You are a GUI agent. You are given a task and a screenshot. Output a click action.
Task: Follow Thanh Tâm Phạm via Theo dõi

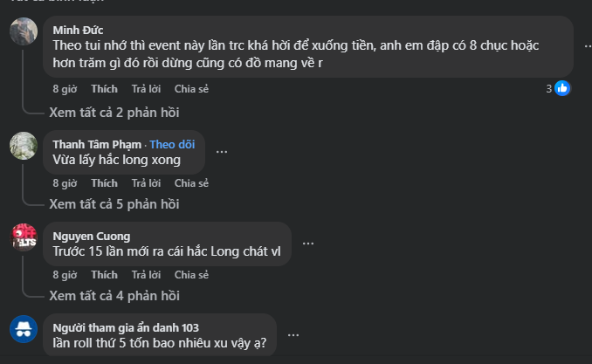(172, 144)
